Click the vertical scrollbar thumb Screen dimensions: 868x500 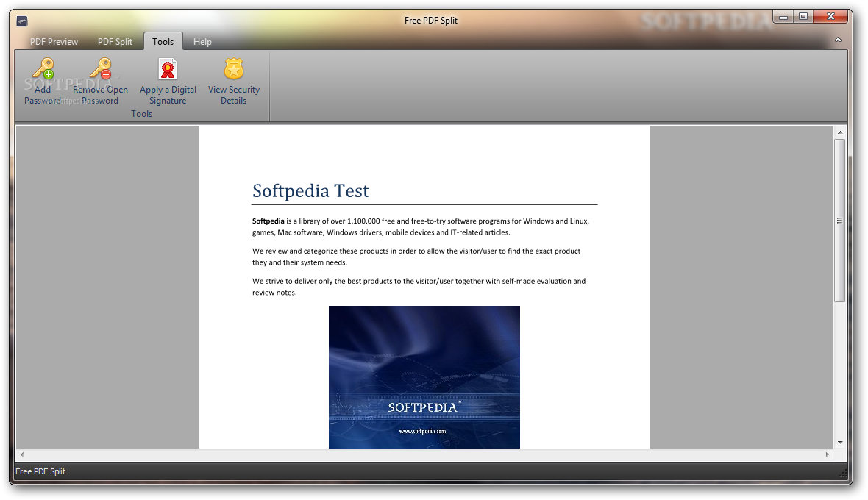coord(840,220)
